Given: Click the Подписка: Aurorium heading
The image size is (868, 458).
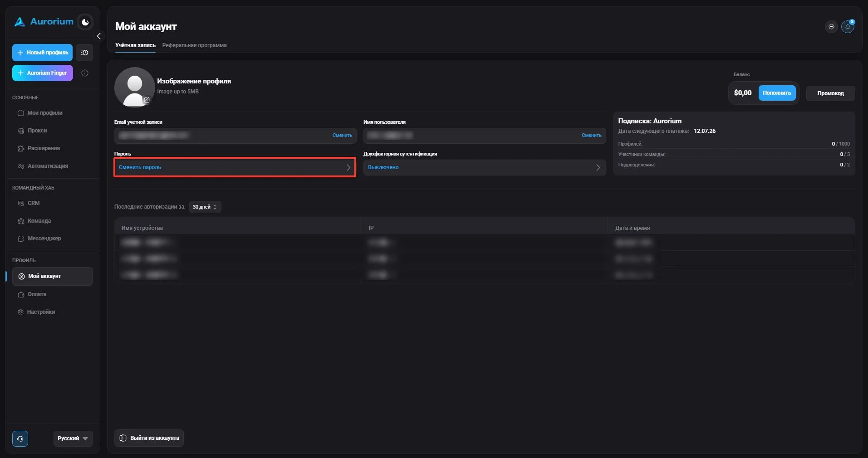Looking at the screenshot, I should point(650,121).
